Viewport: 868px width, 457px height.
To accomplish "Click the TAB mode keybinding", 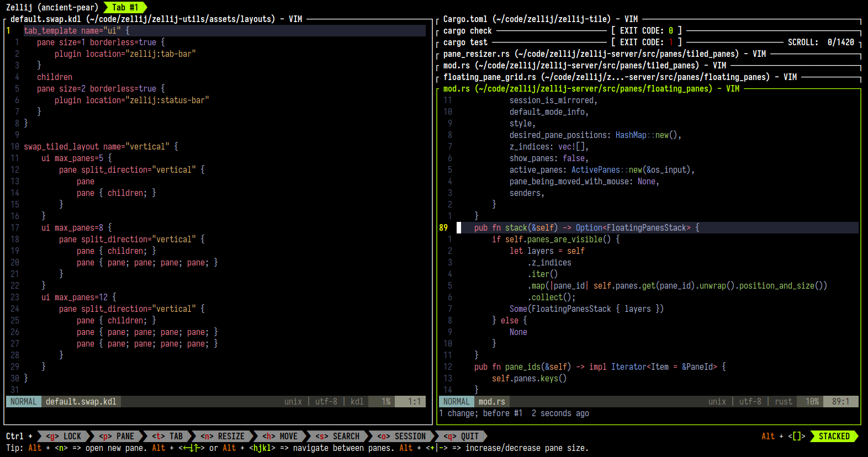I will (167, 436).
